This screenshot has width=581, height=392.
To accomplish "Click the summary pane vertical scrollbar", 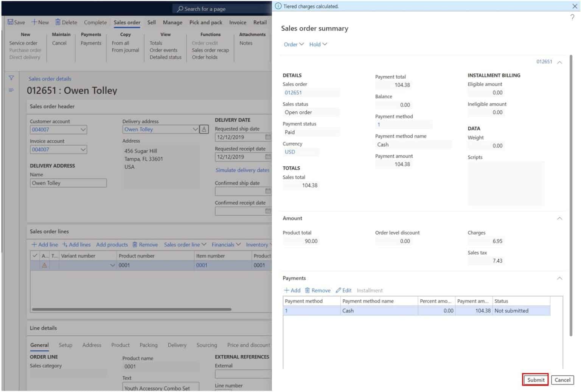I will [571, 195].
